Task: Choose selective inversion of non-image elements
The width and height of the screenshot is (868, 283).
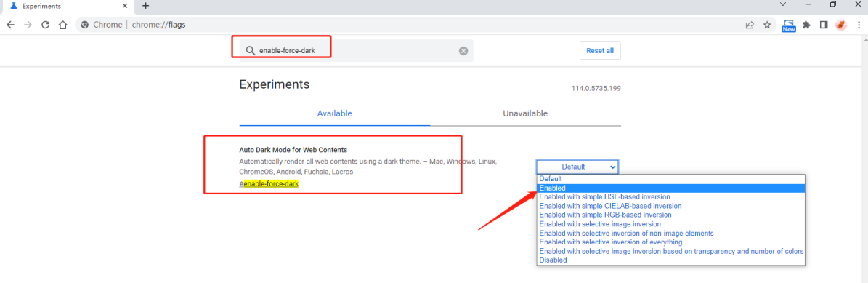Action: click(x=671, y=233)
